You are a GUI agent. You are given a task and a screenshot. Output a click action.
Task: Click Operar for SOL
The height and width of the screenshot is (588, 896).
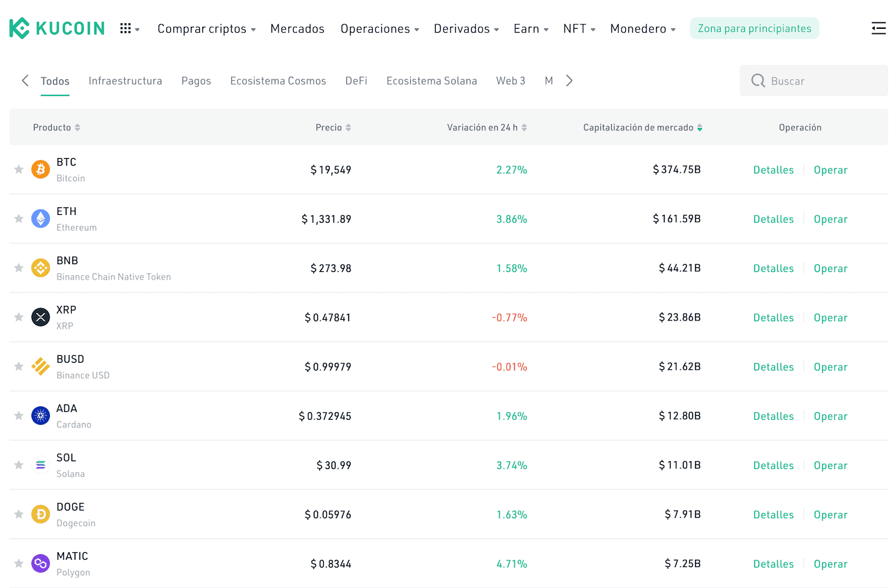click(x=831, y=466)
